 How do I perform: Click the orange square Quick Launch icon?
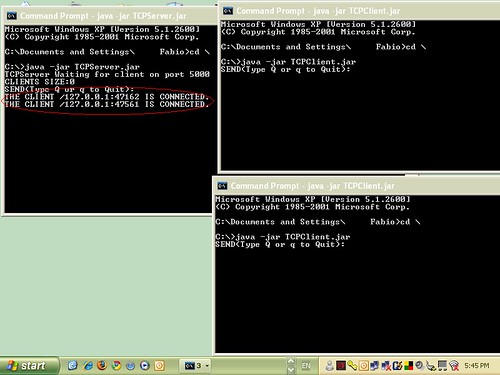pos(159,366)
